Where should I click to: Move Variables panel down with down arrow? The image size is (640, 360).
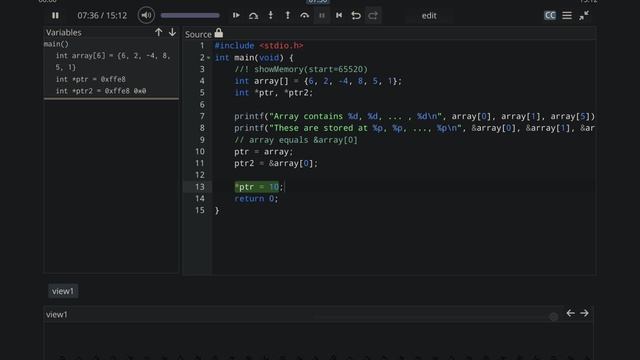click(x=172, y=32)
